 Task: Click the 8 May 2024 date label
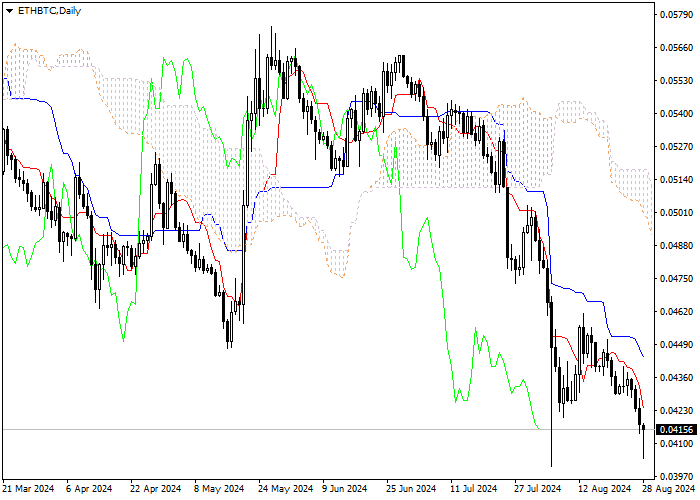(219, 489)
